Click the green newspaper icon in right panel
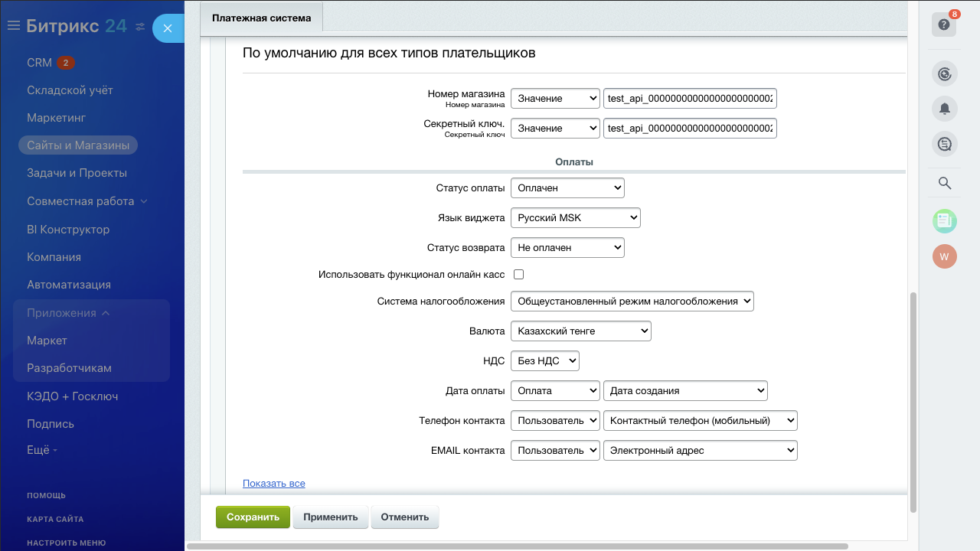The image size is (980, 551). point(944,221)
